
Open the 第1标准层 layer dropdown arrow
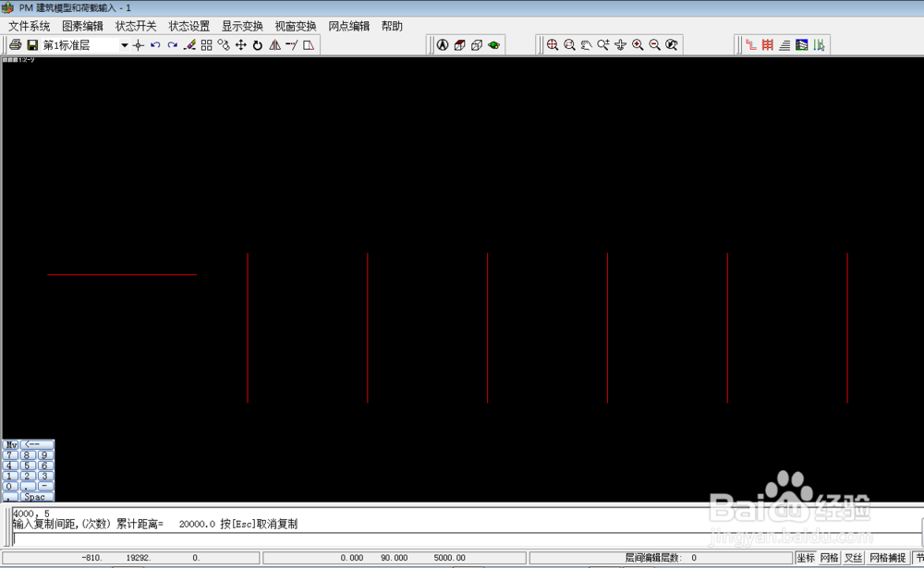coord(125,44)
